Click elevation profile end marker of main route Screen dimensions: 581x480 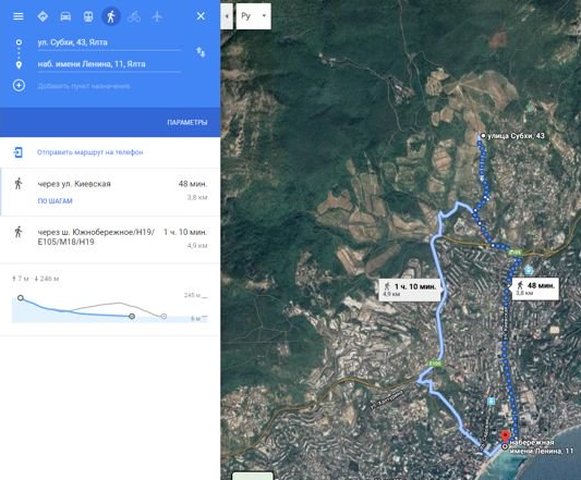click(132, 316)
